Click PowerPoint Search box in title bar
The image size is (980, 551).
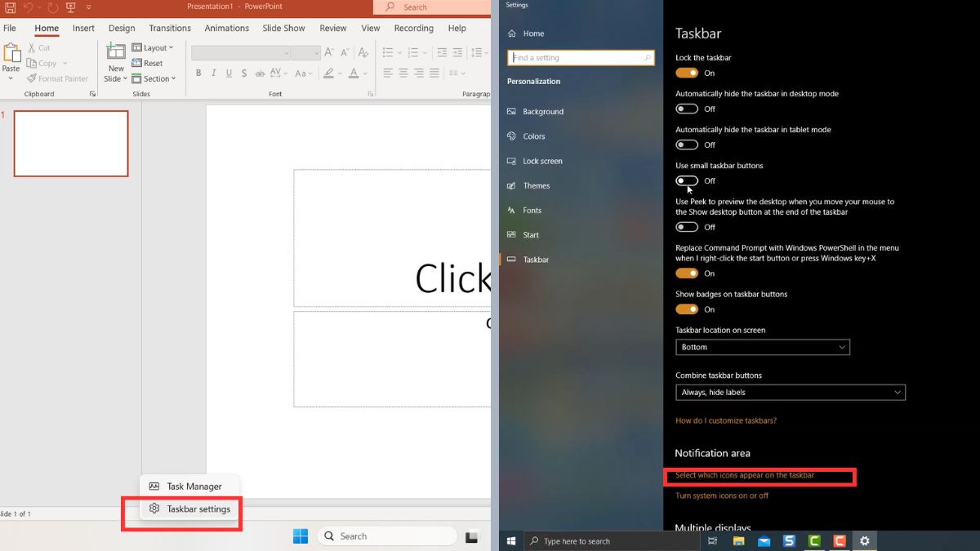point(432,7)
